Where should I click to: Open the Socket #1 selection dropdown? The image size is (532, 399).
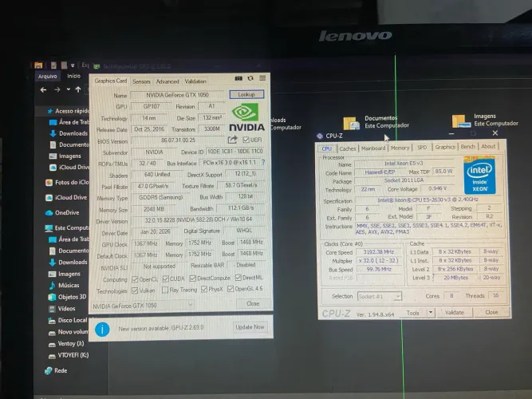tap(380, 297)
